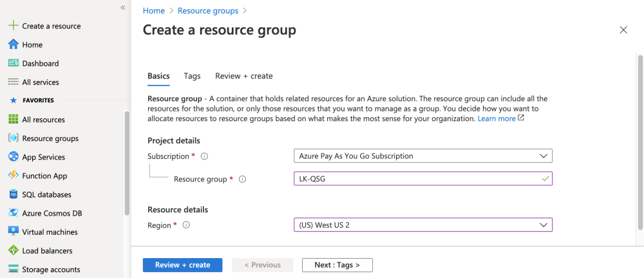Click the Resource group name field
The width and height of the screenshot is (644, 278).
(x=417, y=178)
